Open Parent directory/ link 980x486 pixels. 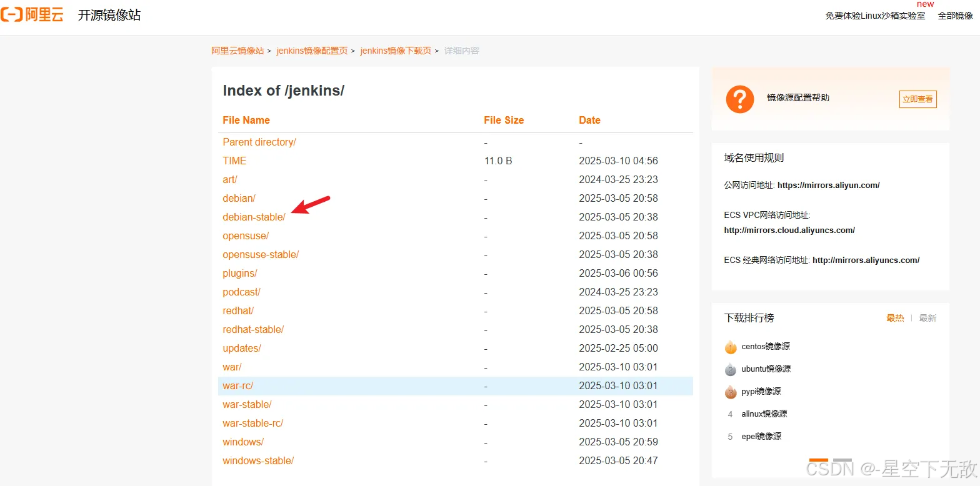(259, 142)
